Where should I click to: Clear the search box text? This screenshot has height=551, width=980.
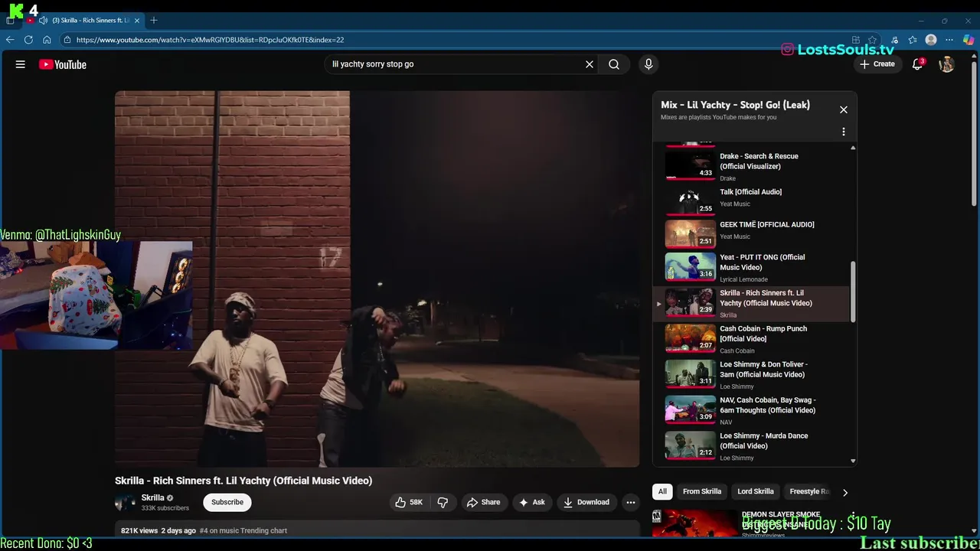[590, 64]
